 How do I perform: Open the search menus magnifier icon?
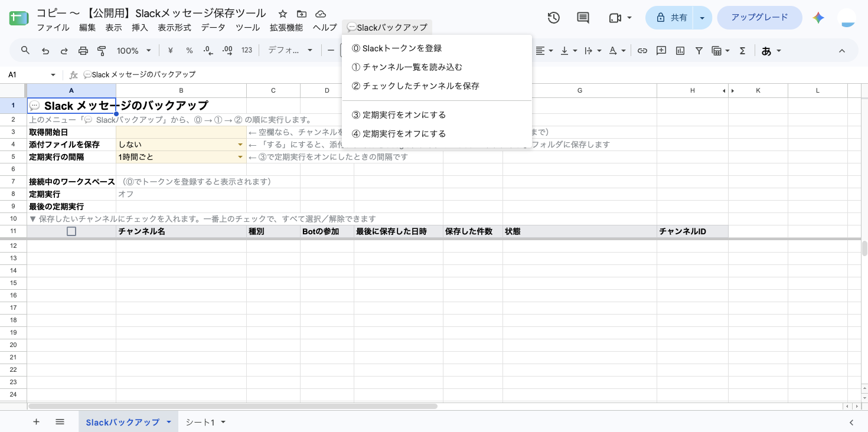25,51
